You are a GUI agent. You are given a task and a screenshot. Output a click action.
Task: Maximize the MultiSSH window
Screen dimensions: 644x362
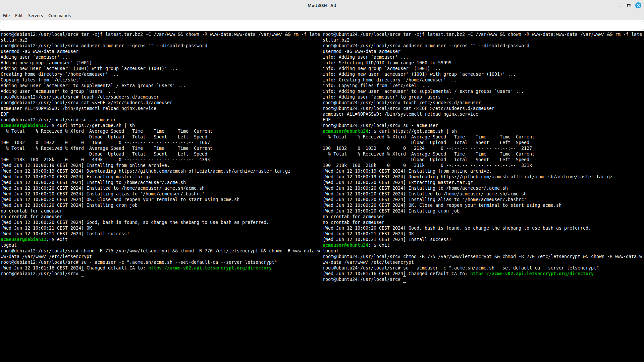[629, 5]
